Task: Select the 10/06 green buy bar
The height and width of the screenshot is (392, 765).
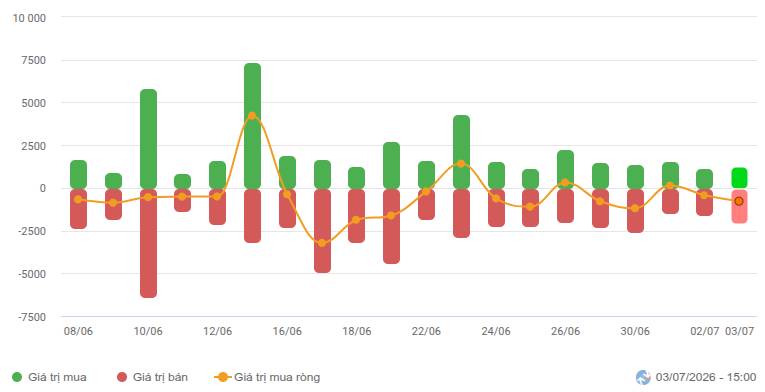Action: point(148,139)
